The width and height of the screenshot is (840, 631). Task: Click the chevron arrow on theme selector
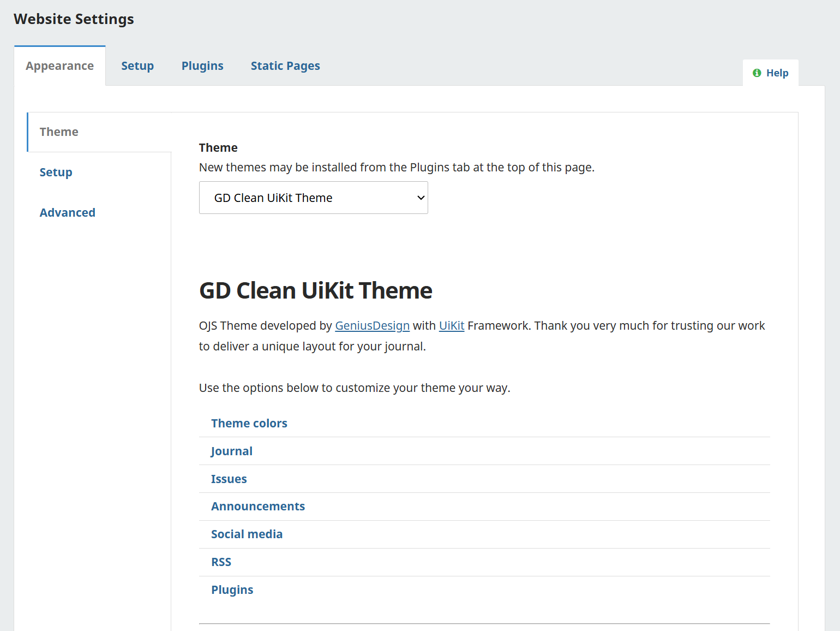pyautogui.click(x=421, y=198)
